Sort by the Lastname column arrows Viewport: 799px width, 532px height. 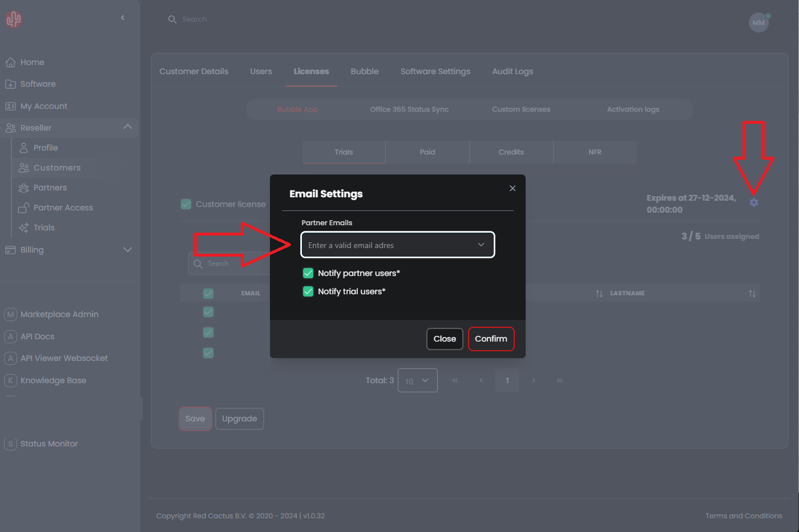[752, 294]
